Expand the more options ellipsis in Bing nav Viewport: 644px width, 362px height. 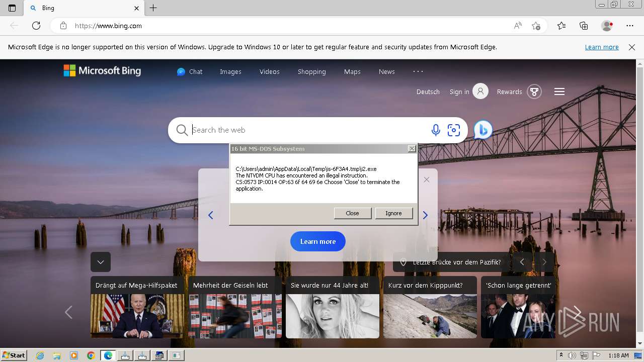418,71
